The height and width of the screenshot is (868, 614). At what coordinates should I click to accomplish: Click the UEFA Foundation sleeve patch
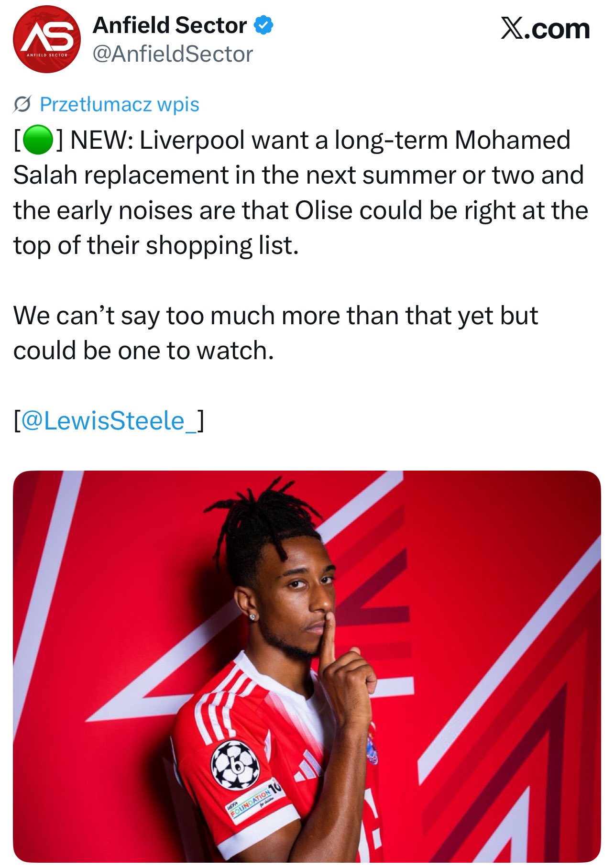(254, 800)
